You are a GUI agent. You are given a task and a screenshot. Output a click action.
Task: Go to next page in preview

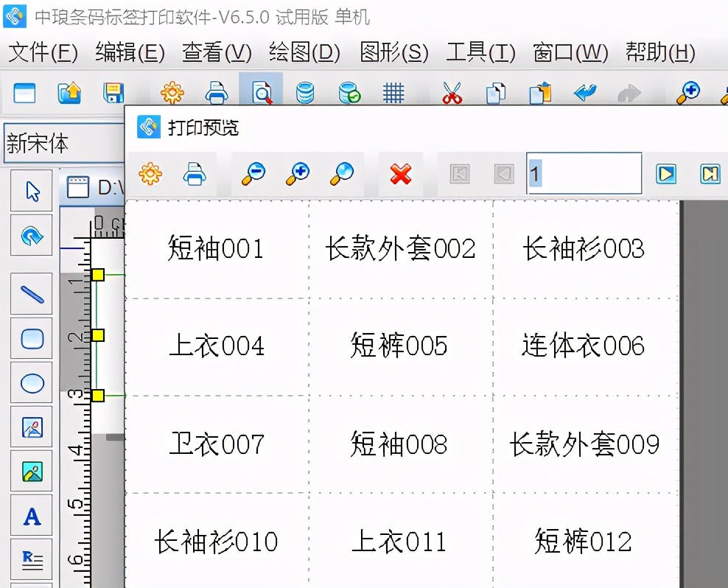(x=668, y=174)
